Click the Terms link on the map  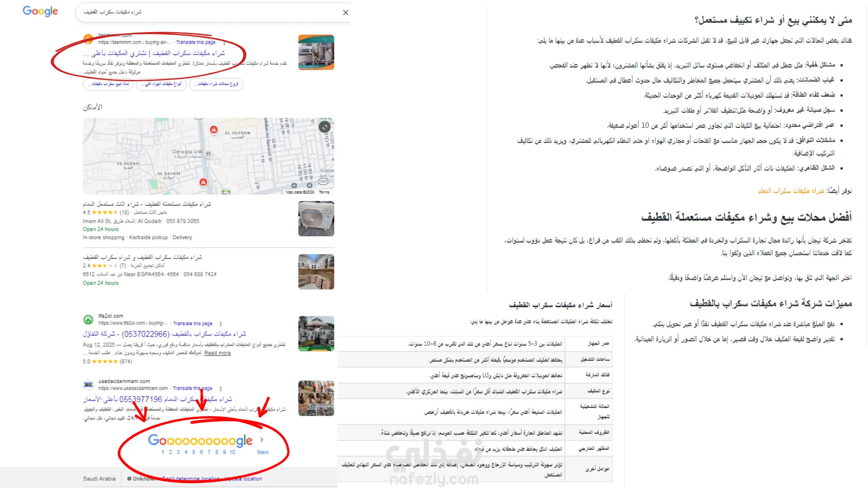click(324, 192)
